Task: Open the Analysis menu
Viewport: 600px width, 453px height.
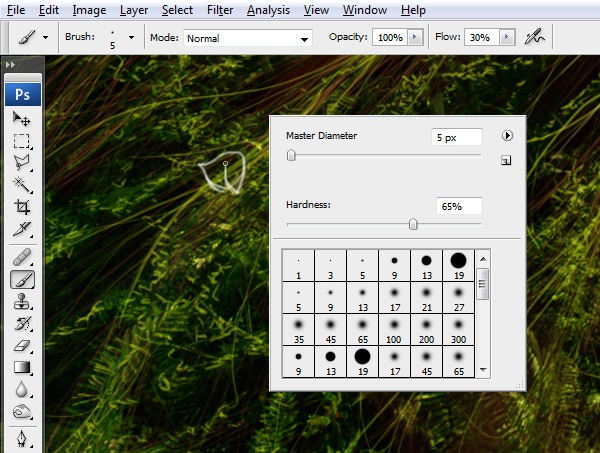Action: 268,10
